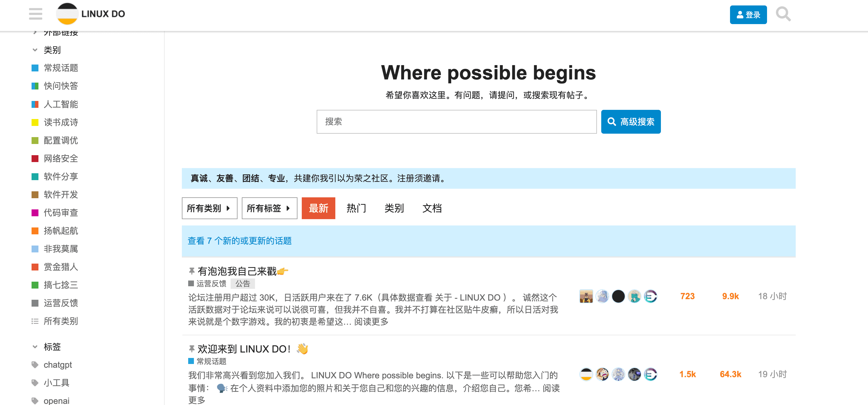Click into the 搜索 input field
This screenshot has width=868, height=405.
(x=456, y=122)
